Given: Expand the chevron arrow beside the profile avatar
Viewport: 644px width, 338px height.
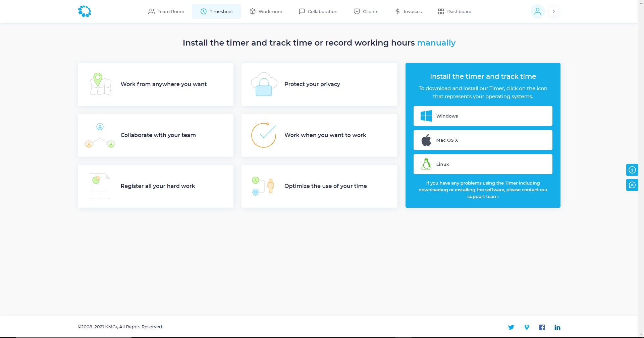Looking at the screenshot, I should 554,11.
